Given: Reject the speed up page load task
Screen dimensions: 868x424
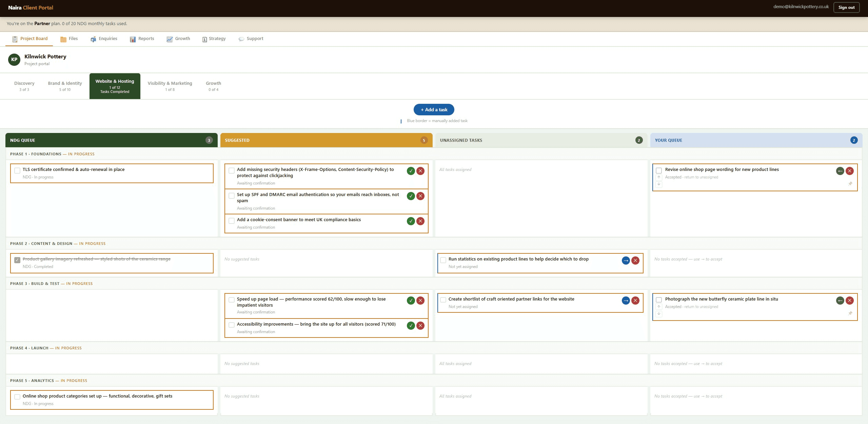Looking at the screenshot, I should point(420,301).
